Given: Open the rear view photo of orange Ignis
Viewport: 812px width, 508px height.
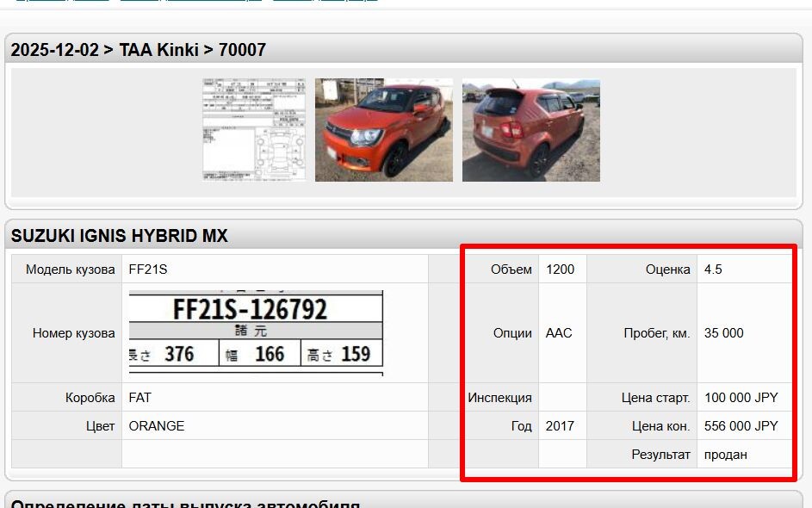Looking at the screenshot, I should click(531, 130).
